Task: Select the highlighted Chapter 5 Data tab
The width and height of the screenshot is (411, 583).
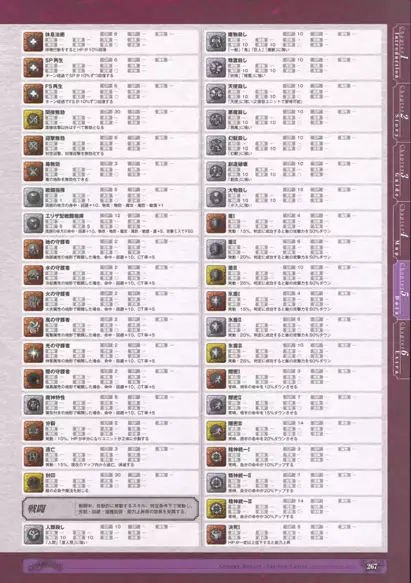Action: (401, 289)
